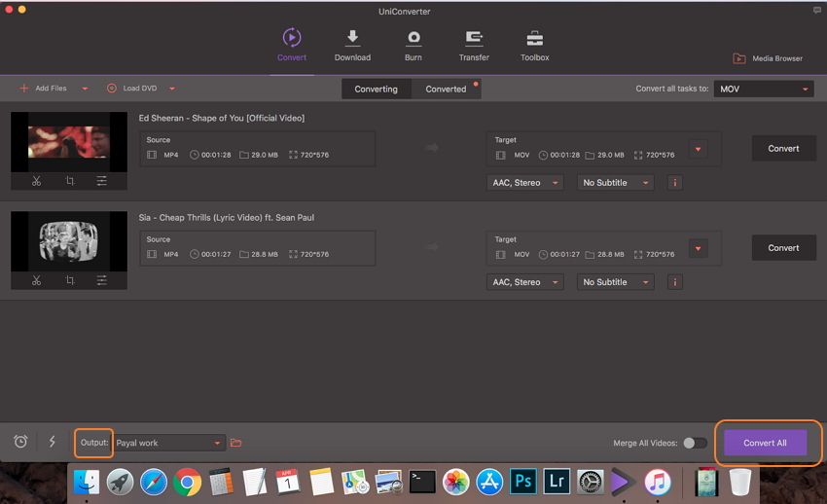The height and width of the screenshot is (504, 827).
Task: Toggle high speed conversion lightning icon
Action: tap(53, 442)
